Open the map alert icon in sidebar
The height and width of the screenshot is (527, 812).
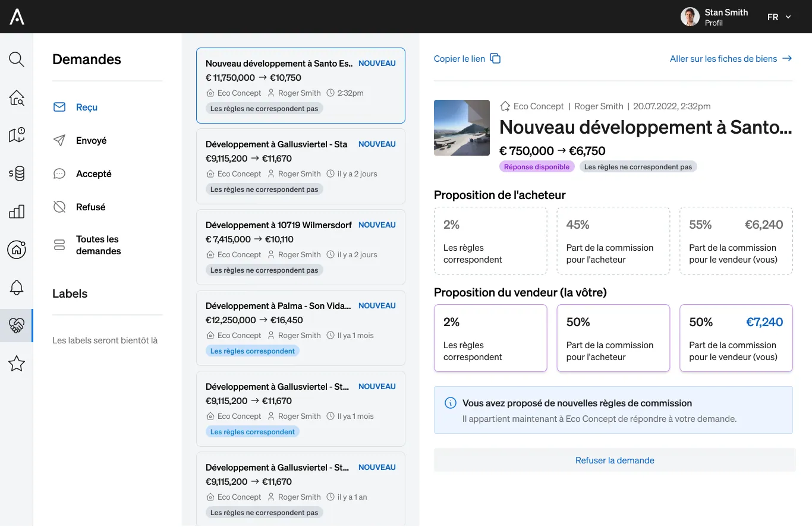17,135
